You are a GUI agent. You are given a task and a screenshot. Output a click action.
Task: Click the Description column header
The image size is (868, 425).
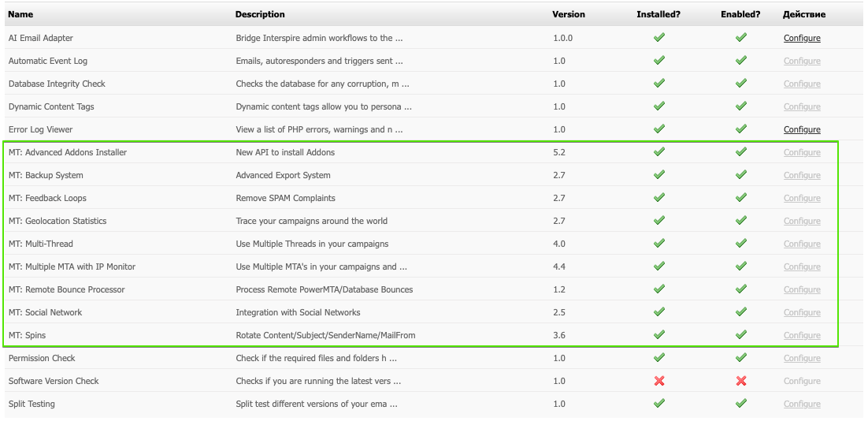click(260, 14)
